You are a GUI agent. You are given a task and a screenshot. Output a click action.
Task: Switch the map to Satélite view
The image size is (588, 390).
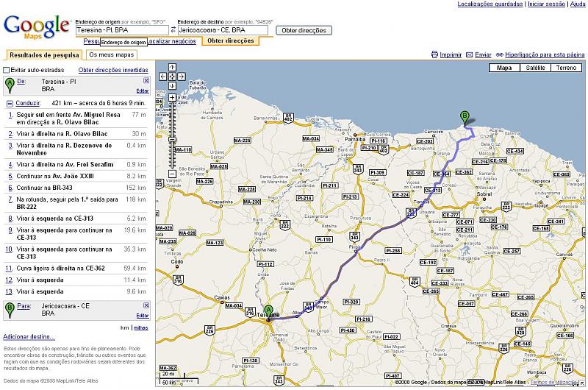(x=535, y=68)
